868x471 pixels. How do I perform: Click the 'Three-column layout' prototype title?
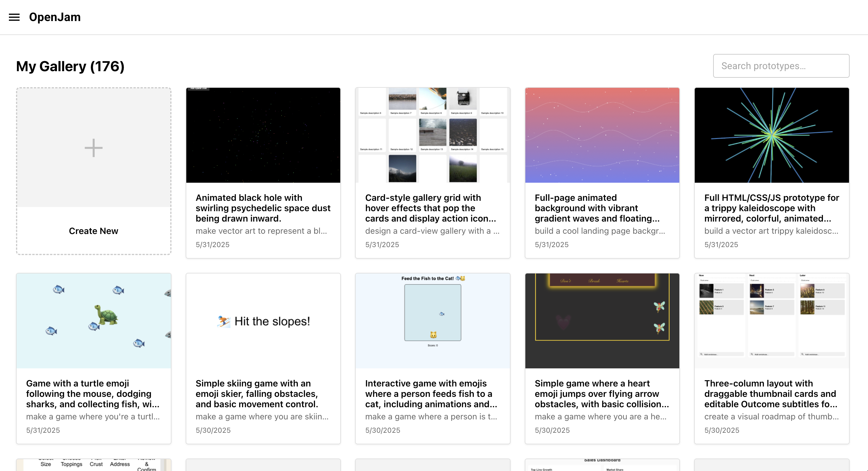pos(770,394)
